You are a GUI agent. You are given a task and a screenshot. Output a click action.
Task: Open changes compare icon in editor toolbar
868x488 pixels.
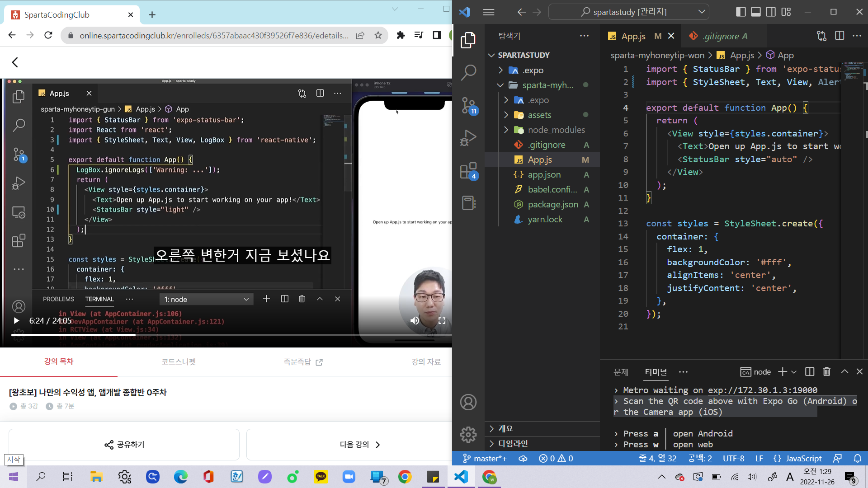(x=822, y=36)
